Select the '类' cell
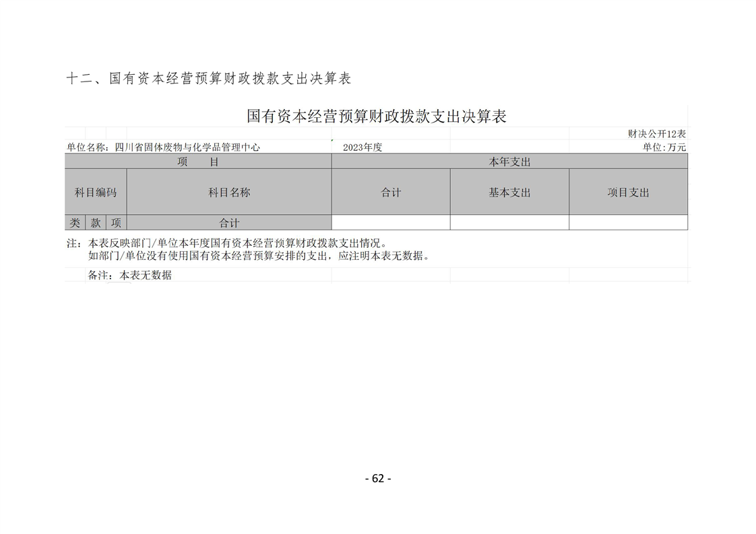This screenshot has height=534, width=756. pos(75,223)
